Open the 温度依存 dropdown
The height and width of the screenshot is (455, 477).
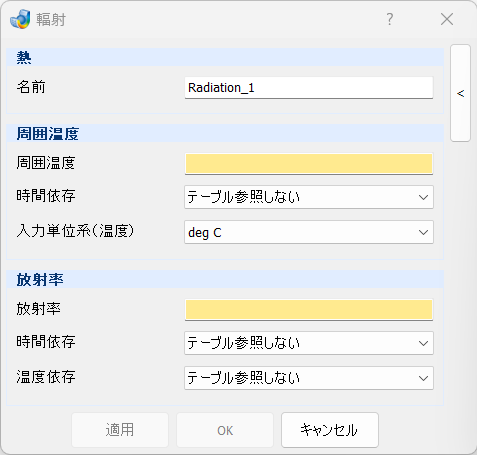[309, 378]
